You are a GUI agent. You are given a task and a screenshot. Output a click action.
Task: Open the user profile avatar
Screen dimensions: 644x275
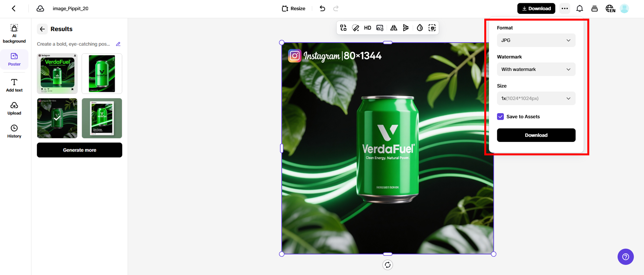coord(624,9)
